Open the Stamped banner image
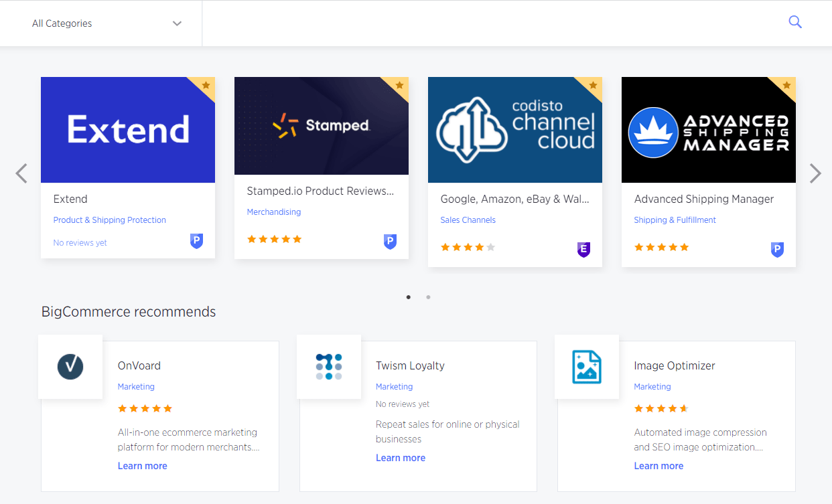 coord(322,126)
